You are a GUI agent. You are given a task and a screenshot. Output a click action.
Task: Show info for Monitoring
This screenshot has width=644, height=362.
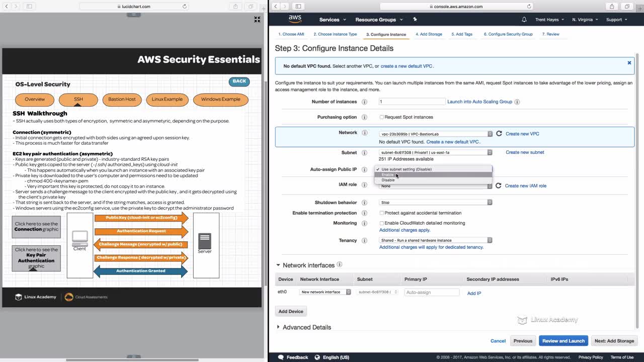[364, 223]
